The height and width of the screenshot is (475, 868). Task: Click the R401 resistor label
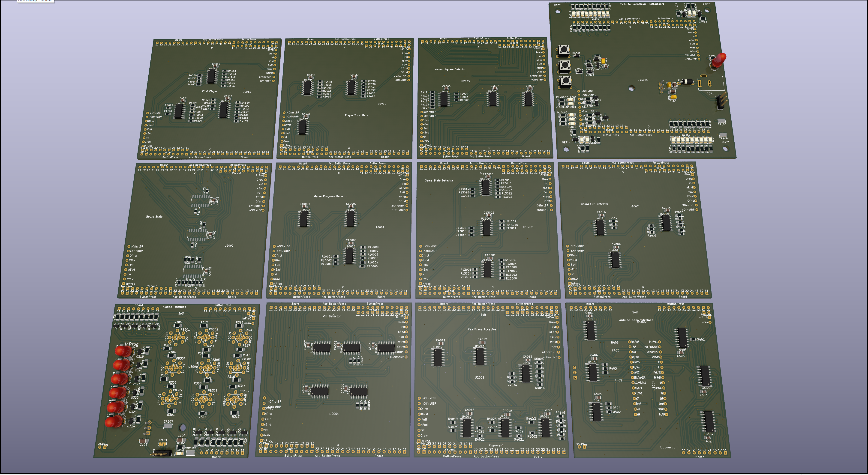700,340
